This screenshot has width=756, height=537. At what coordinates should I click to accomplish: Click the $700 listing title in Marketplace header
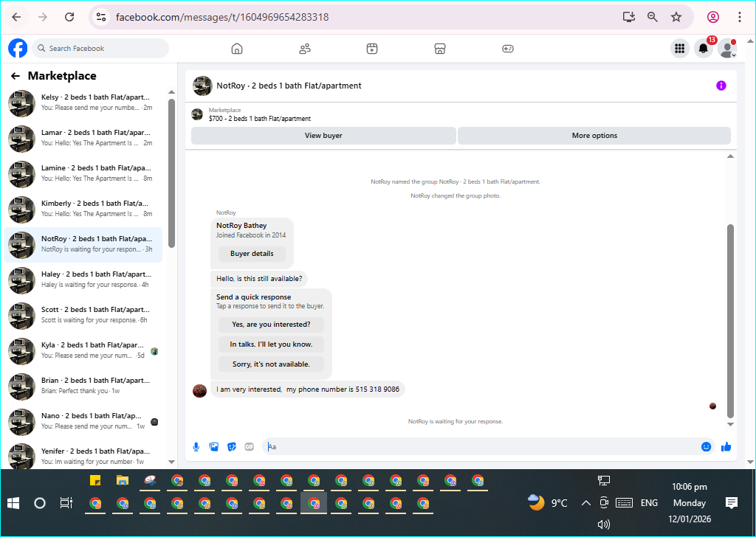(260, 119)
